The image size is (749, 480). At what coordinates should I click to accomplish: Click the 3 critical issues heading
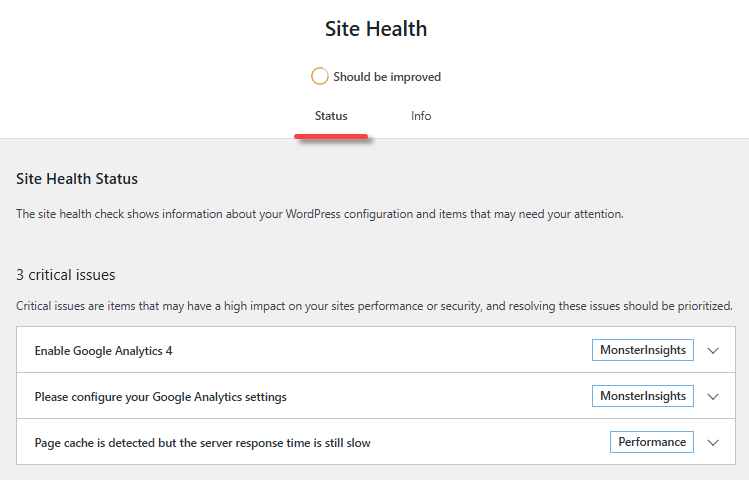pos(66,274)
